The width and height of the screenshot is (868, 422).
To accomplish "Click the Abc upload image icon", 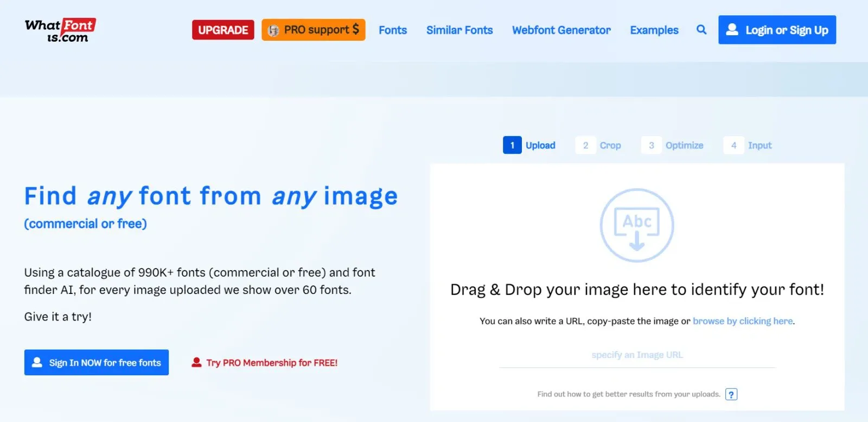I will point(637,225).
